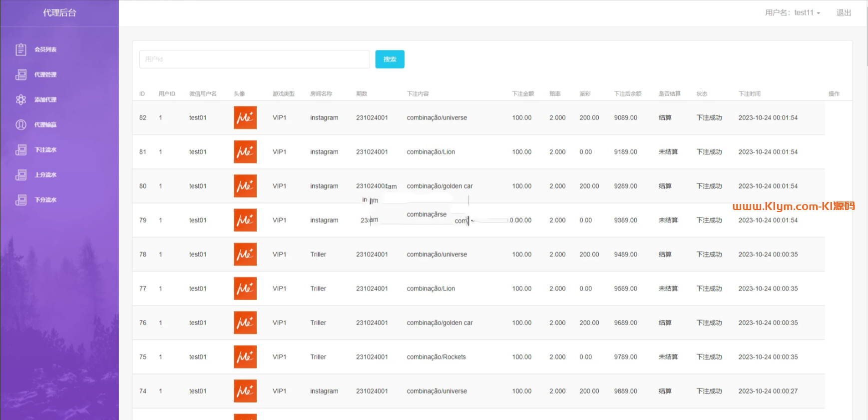The width and height of the screenshot is (868, 420).
Task: Click the avatar image in row ID 82
Action: point(245,117)
